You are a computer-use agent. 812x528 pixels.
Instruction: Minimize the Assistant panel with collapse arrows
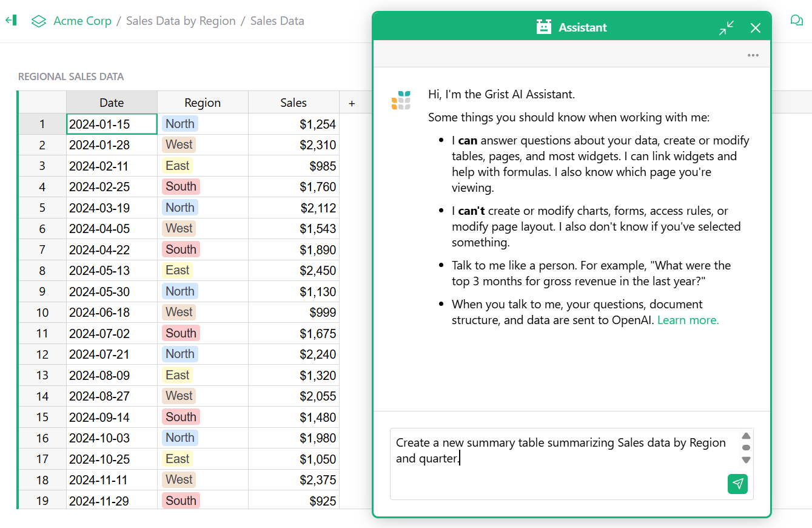pyautogui.click(x=726, y=28)
